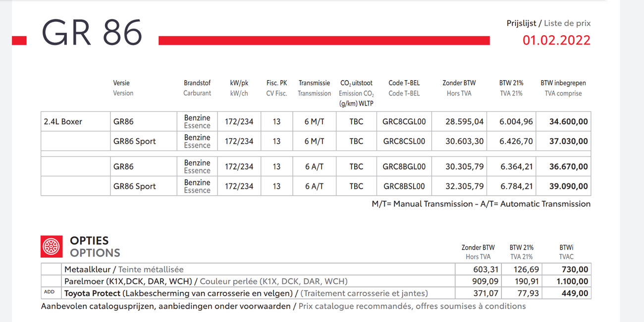Click the BTW amount 6.364,21
This screenshot has height=322, width=644.
tap(516, 166)
